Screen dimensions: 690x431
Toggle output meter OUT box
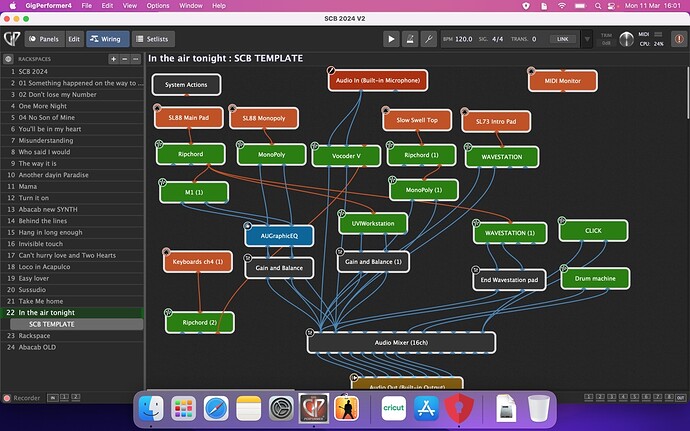tap(680, 398)
